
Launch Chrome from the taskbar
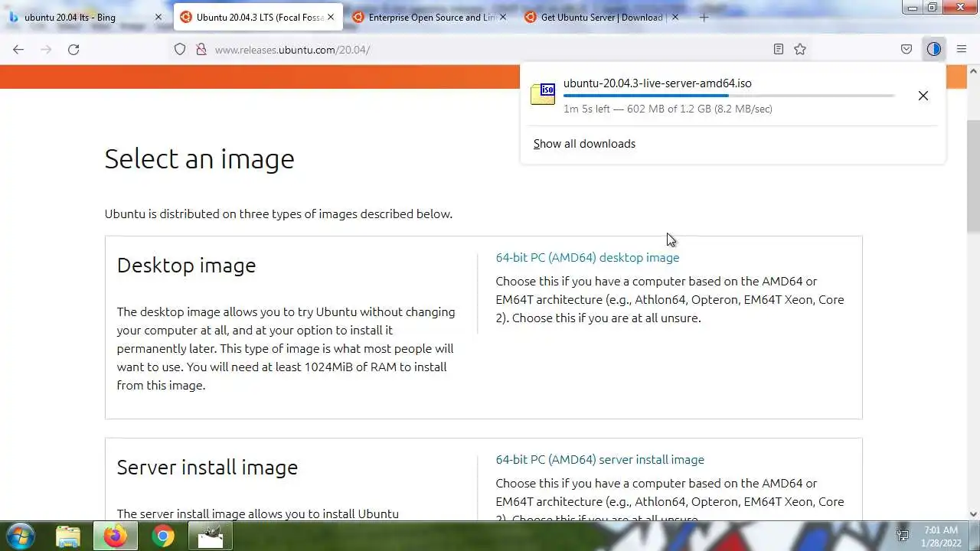click(x=162, y=536)
